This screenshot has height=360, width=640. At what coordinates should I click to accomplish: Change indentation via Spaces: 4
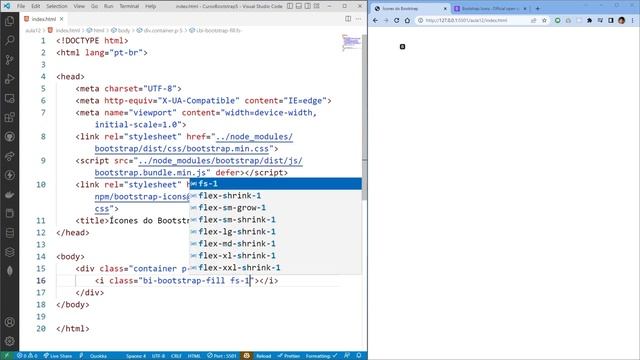click(x=136, y=356)
